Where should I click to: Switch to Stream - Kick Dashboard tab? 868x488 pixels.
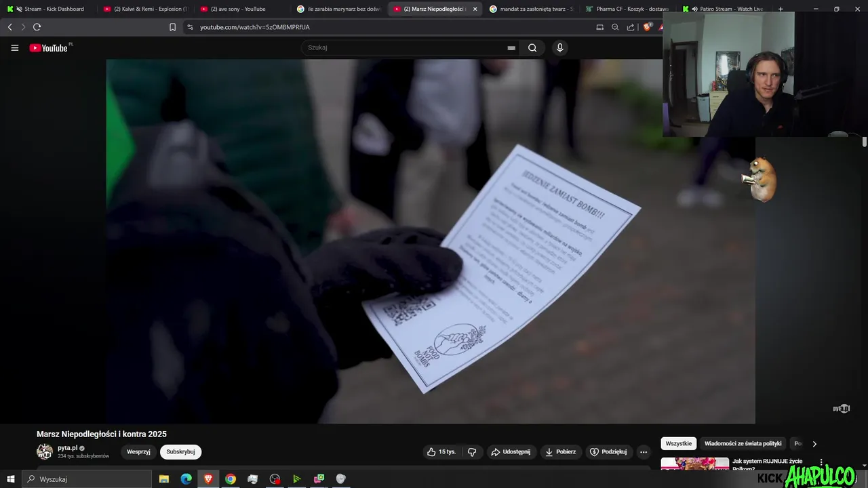click(48, 9)
